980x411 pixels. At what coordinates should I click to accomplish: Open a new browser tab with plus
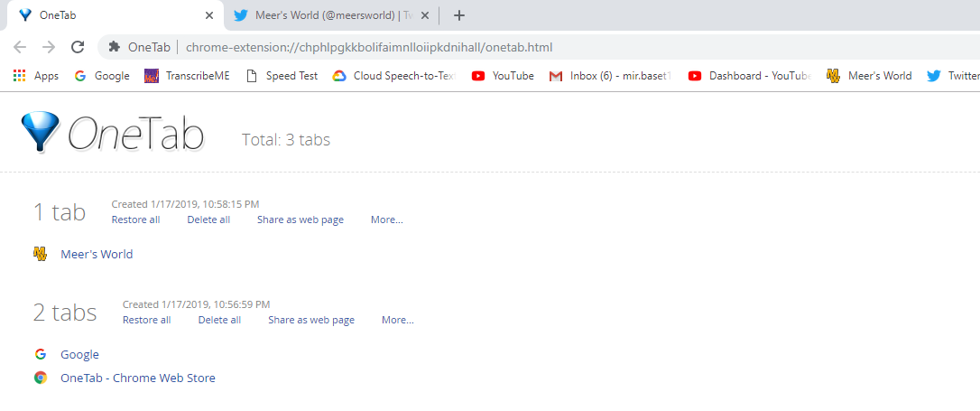[x=458, y=15]
